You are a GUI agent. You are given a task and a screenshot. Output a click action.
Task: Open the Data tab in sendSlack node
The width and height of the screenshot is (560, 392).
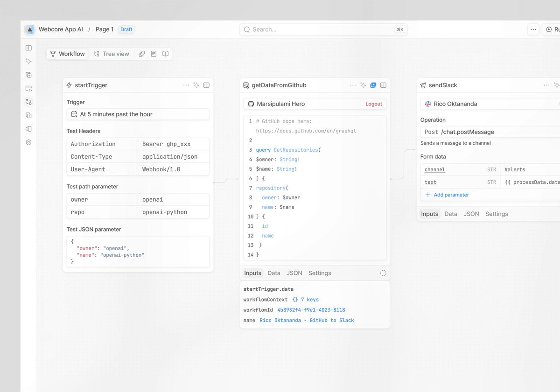[451, 214]
